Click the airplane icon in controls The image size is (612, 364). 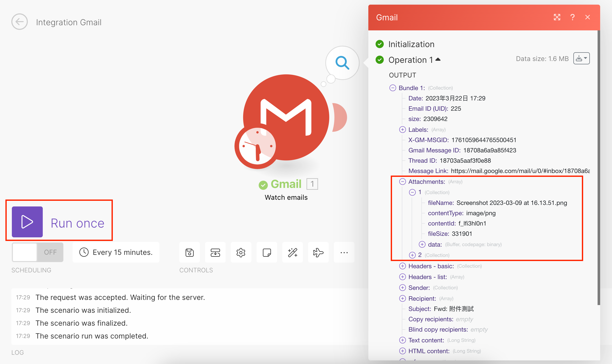(318, 252)
